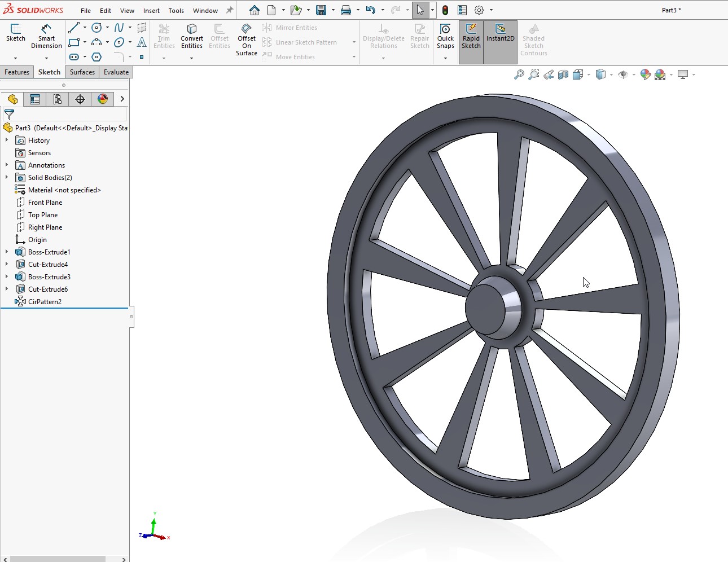Viewport: 728px width, 562px height.
Task: Toggle Instant2D on or off
Action: click(501, 36)
